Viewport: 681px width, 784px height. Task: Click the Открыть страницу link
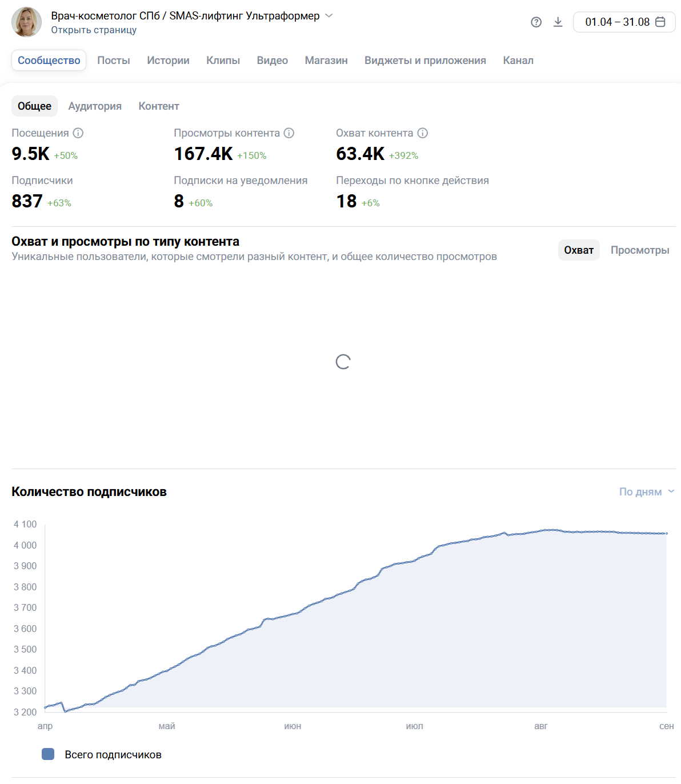click(94, 30)
